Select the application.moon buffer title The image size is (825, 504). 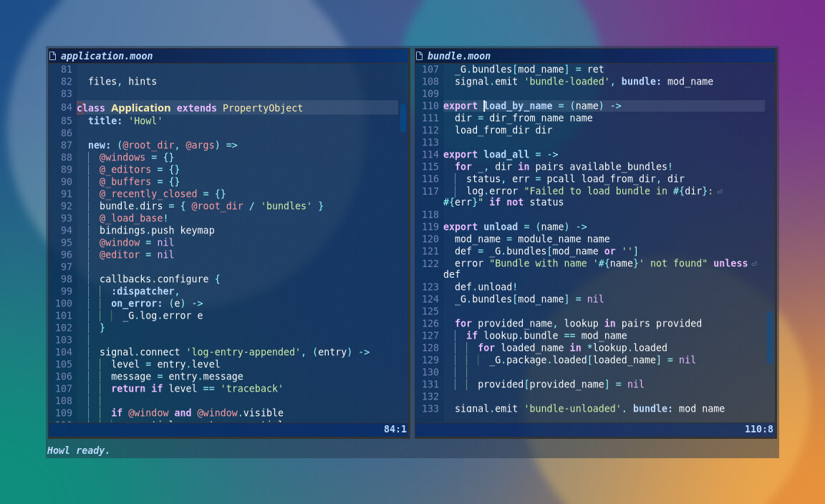click(107, 56)
